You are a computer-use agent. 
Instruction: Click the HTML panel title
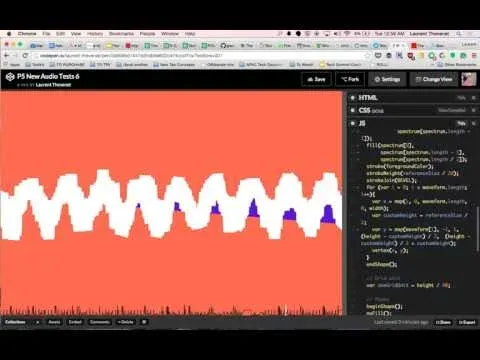(368, 98)
